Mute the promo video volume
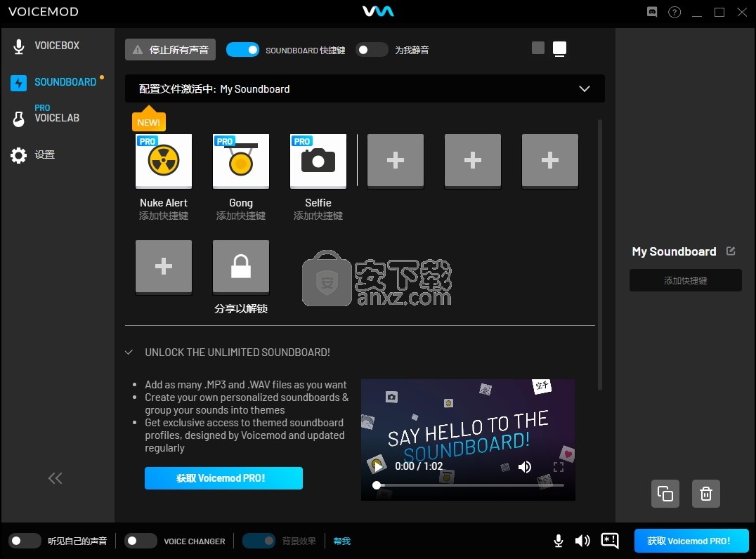The height and width of the screenshot is (559, 756). point(525,466)
